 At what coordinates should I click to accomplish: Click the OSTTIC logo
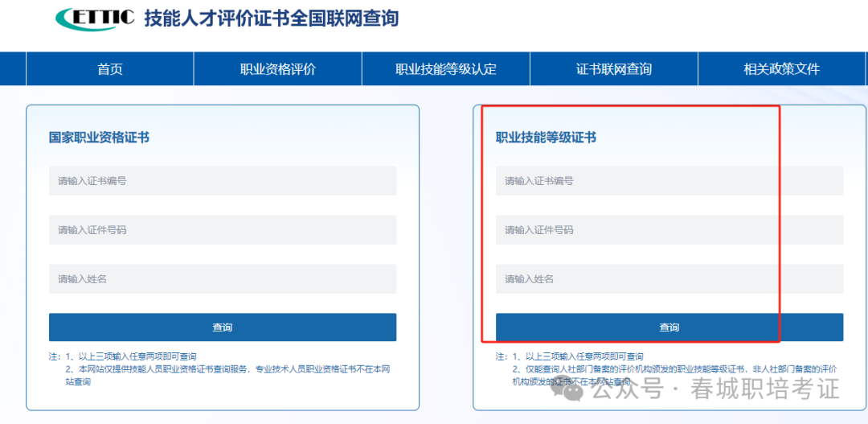point(95,19)
